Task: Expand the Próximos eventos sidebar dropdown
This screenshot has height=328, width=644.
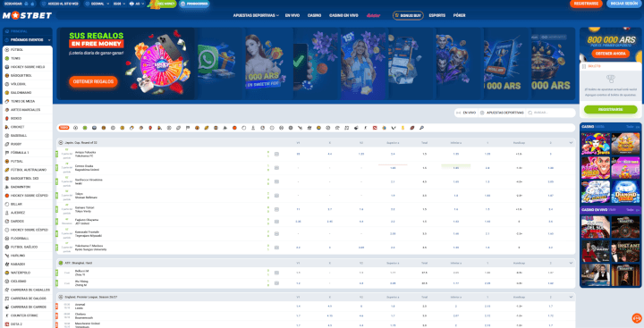Action: point(28,40)
